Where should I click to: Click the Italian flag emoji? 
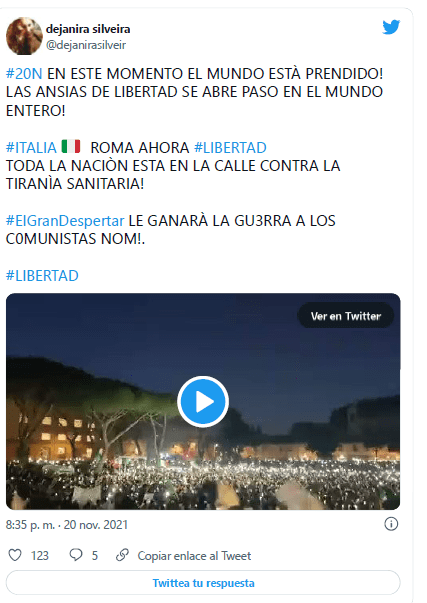(71, 147)
